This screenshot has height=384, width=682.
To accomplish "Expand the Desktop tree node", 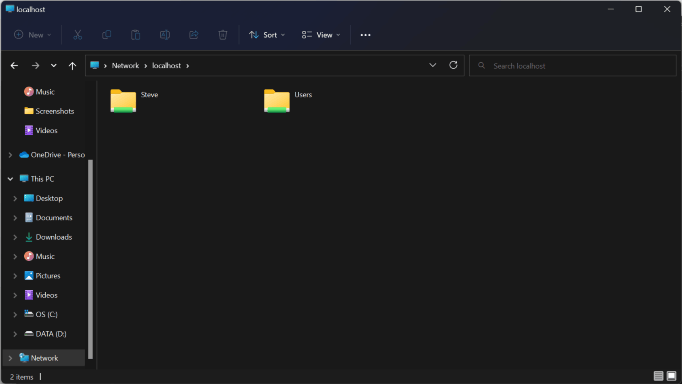I will 15,198.
